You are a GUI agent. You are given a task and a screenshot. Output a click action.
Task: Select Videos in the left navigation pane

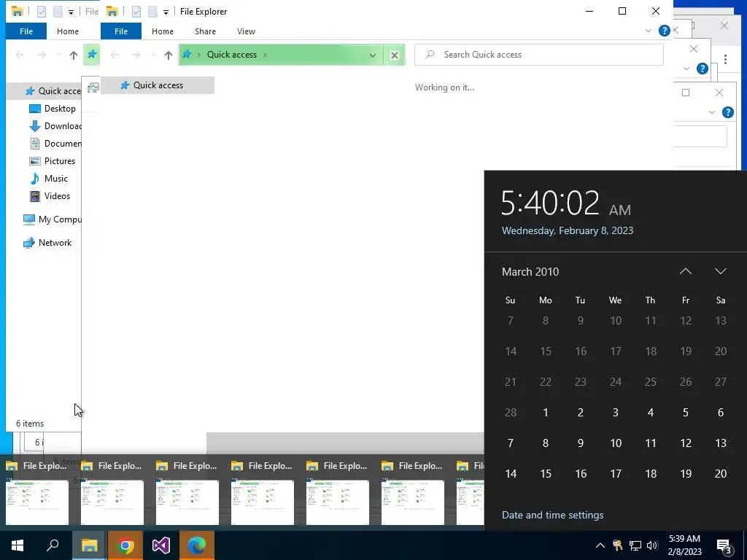[x=57, y=196]
